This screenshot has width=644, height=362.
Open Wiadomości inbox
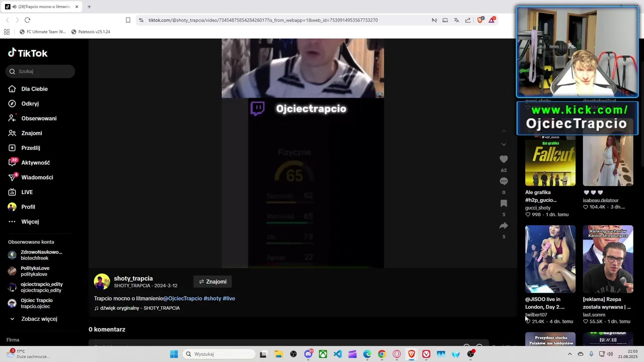tap(37, 177)
